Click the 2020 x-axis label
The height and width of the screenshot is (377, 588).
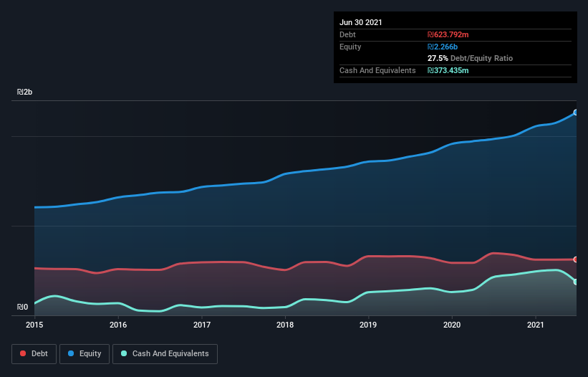452,325
